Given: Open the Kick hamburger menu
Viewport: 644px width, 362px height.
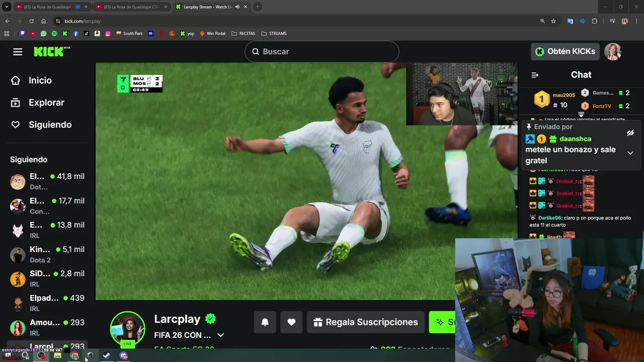Looking at the screenshot, I should tap(18, 52).
